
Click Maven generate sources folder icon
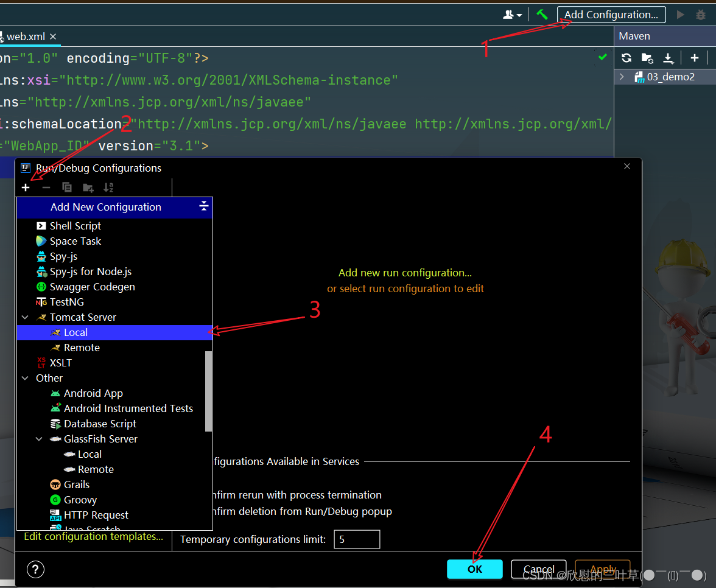click(647, 58)
